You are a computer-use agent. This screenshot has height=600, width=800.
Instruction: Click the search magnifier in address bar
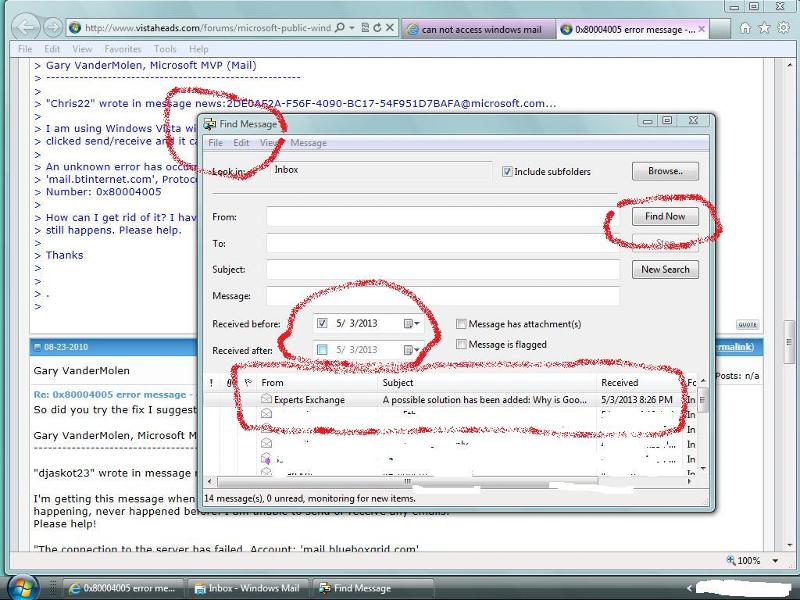click(x=340, y=28)
